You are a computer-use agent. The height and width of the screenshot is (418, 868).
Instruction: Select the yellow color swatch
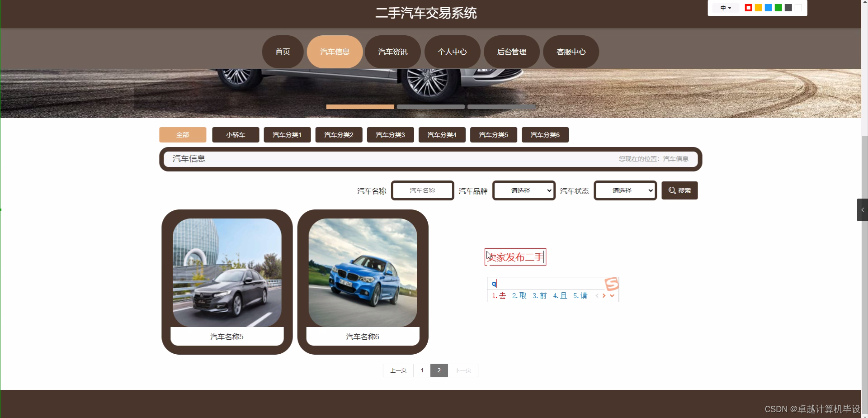759,8
